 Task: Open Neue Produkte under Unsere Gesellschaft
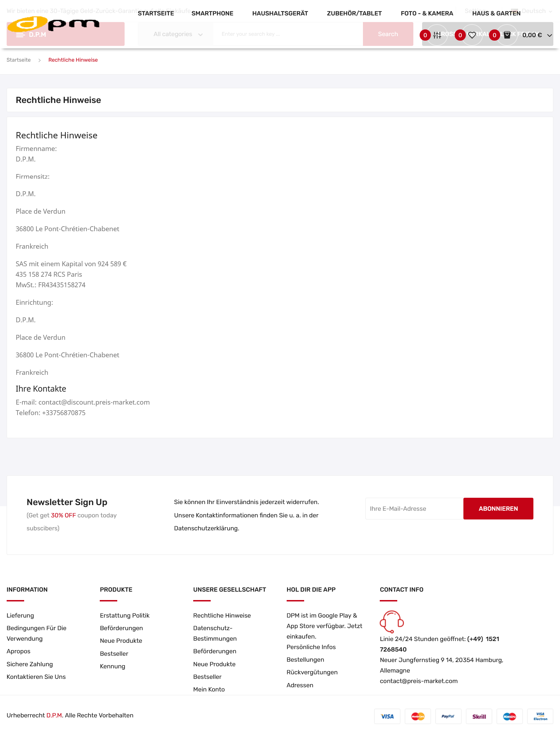pos(214,664)
